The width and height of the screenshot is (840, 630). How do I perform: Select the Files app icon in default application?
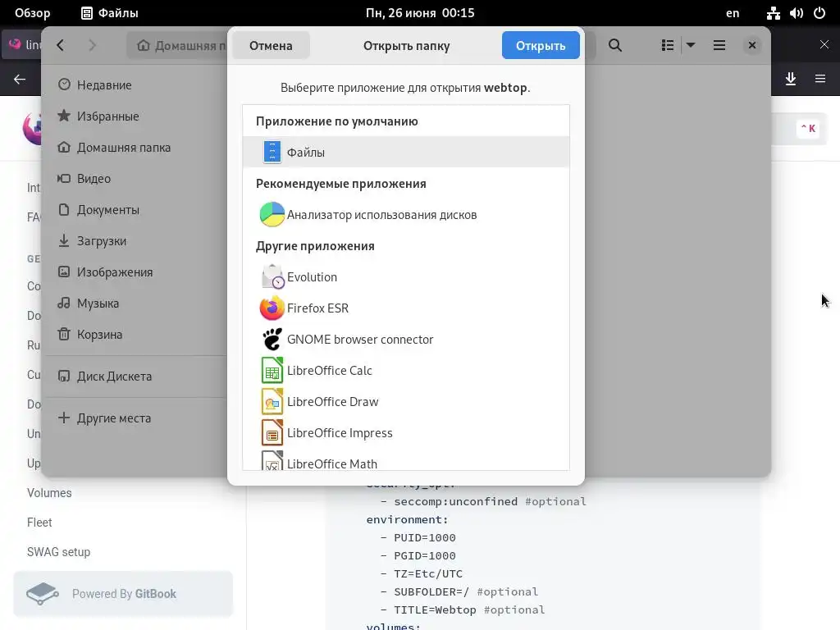click(x=272, y=152)
